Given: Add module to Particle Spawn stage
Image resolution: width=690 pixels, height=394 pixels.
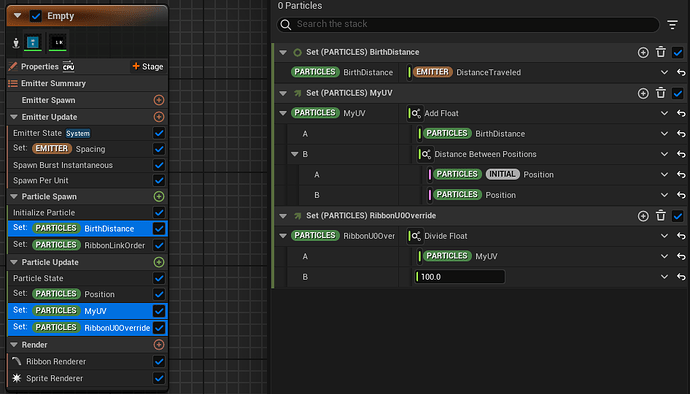Looking at the screenshot, I should coord(159,196).
